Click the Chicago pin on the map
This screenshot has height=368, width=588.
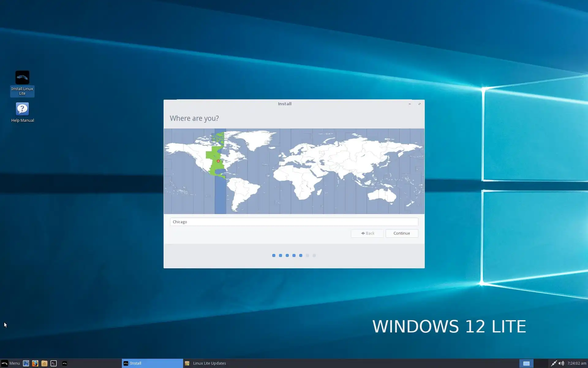tap(218, 161)
